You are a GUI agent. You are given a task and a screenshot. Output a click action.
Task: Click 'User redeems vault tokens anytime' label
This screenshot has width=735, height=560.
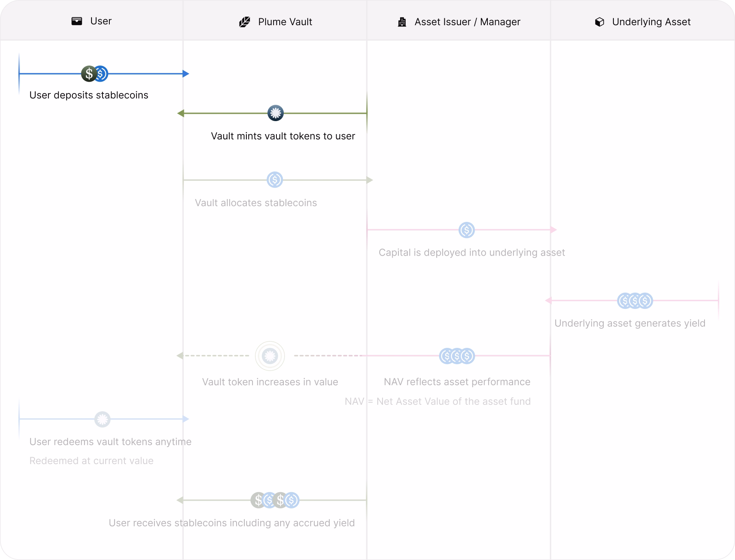(x=110, y=442)
